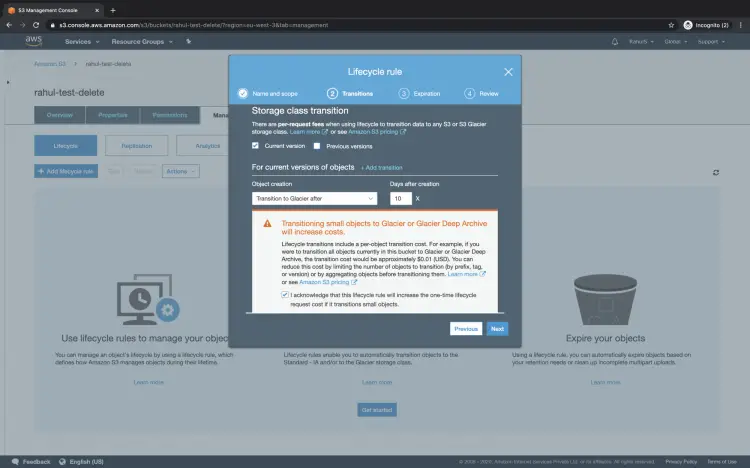Click Add lifecycle rule button
Viewport: 750px width, 468px height.
66,171
